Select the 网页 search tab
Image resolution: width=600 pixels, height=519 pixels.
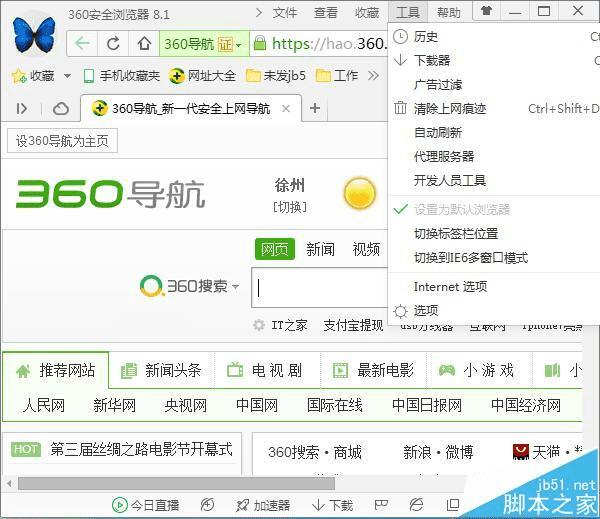[275, 249]
